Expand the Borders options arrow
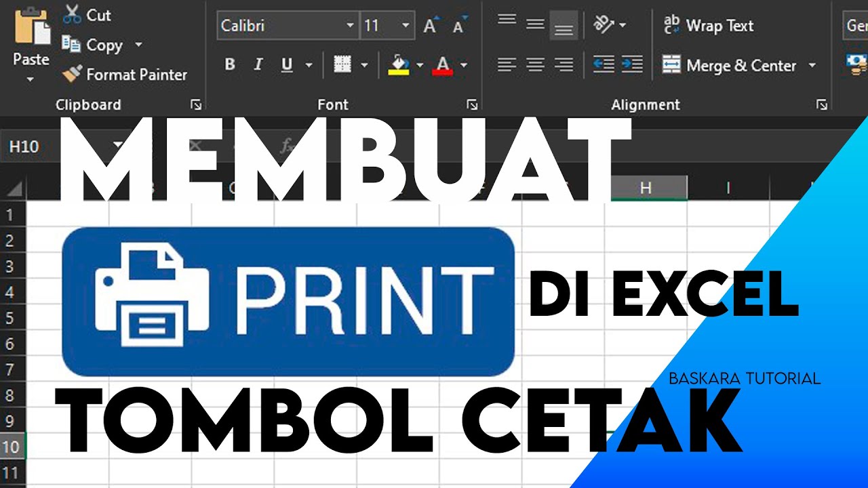Screen dimensions: 868x488 click(x=364, y=65)
